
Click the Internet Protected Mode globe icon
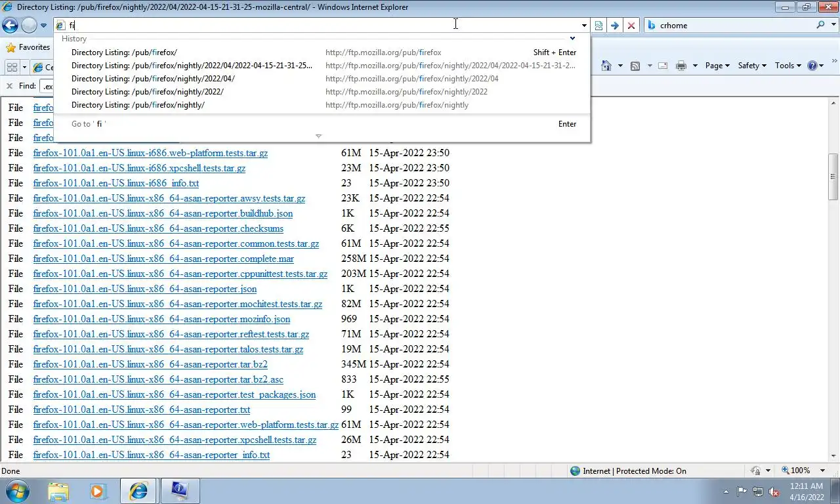[x=576, y=471]
